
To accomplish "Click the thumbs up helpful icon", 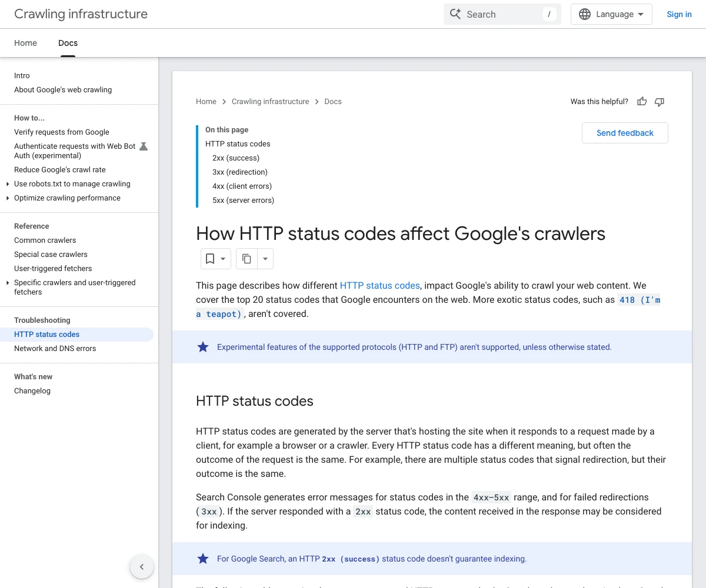I will click(x=642, y=102).
